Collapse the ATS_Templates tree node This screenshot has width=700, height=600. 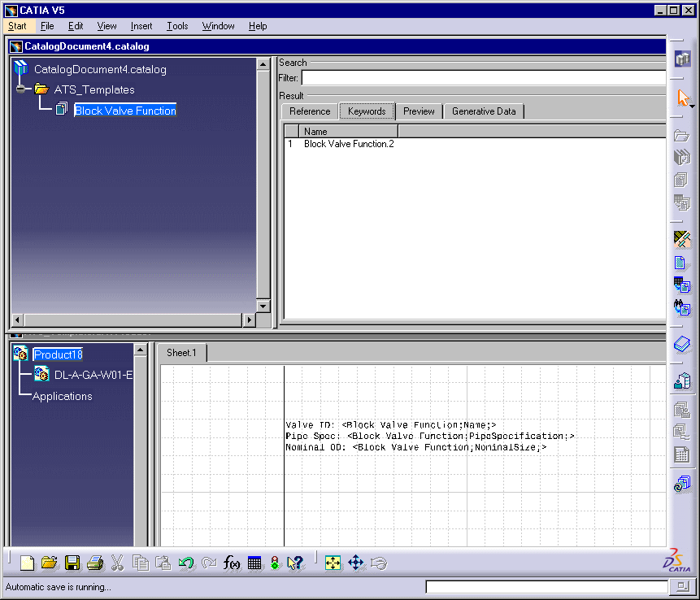(20, 89)
